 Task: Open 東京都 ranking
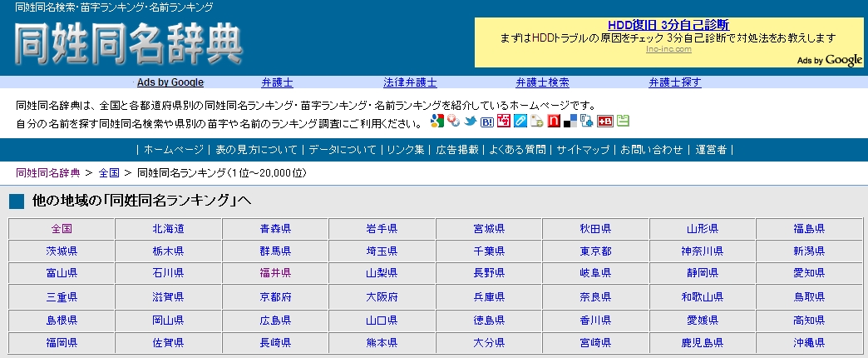coord(595,251)
